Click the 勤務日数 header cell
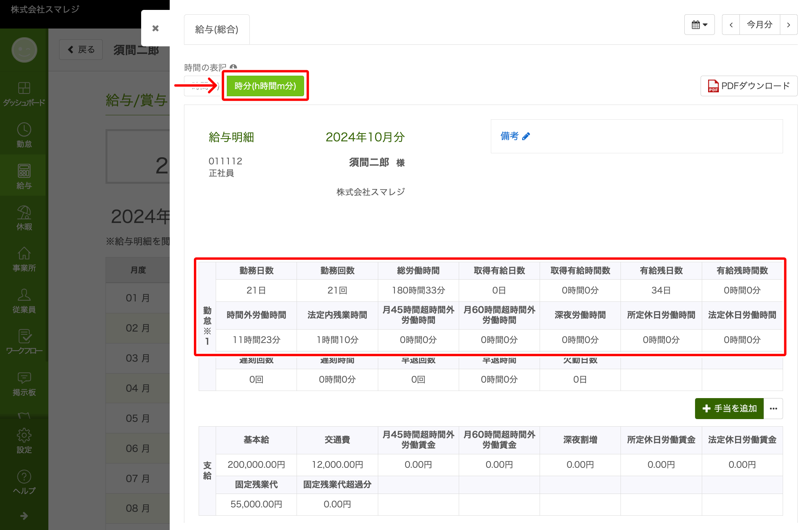Screen dimensions: 812x530 257,271
